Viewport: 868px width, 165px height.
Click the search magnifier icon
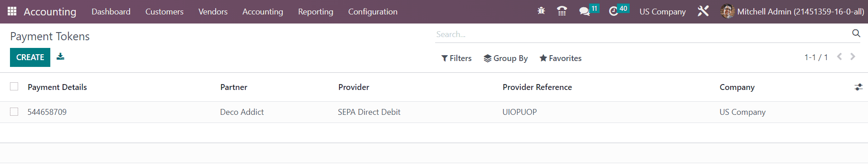point(856,33)
